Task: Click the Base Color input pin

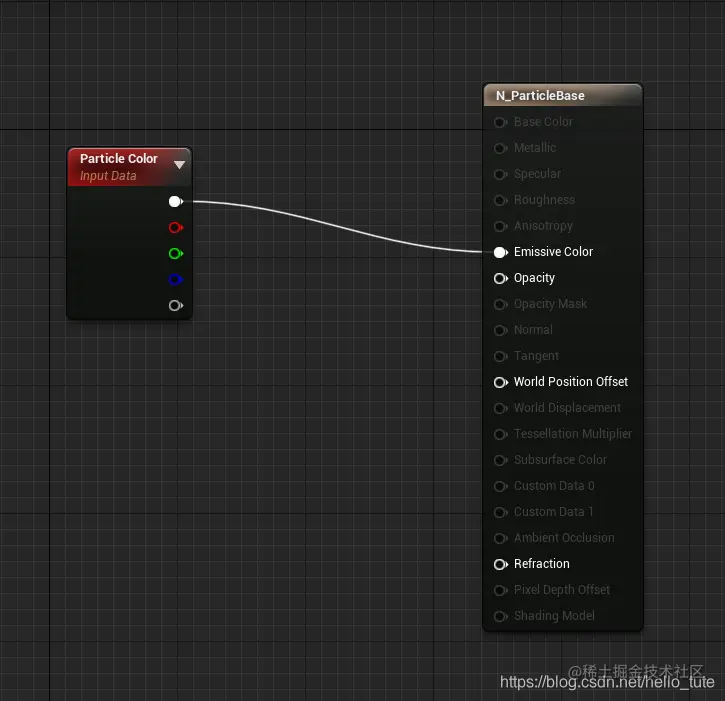Action: click(x=500, y=123)
